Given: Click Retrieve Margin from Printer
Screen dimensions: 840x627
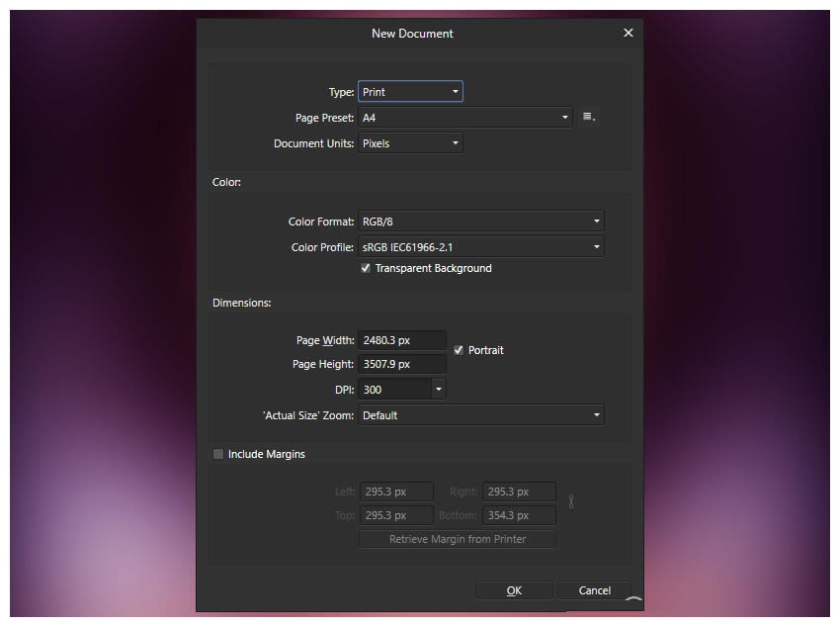Looking at the screenshot, I should [x=457, y=538].
